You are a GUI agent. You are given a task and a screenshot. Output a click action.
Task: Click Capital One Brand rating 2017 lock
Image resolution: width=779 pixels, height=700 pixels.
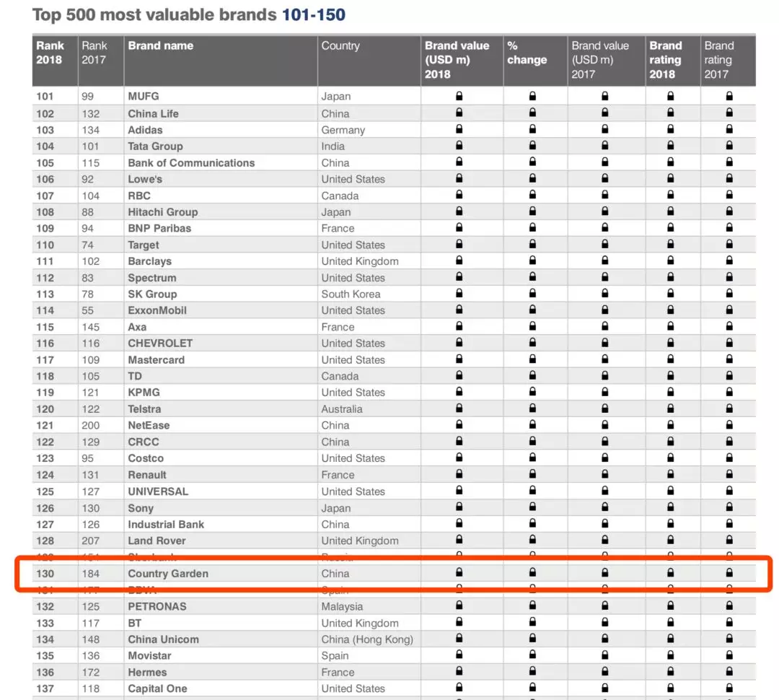pyautogui.click(x=729, y=688)
